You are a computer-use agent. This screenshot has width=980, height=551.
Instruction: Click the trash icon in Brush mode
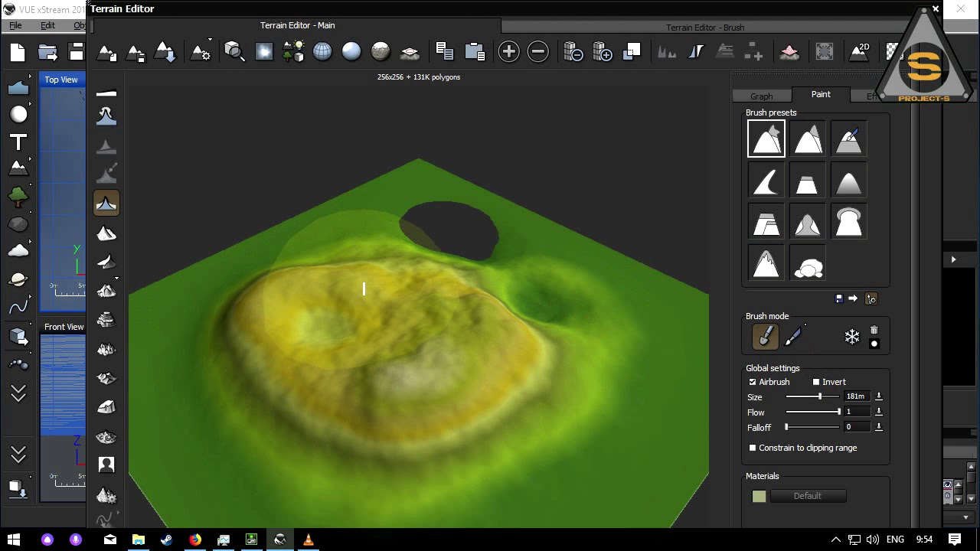pos(874,330)
